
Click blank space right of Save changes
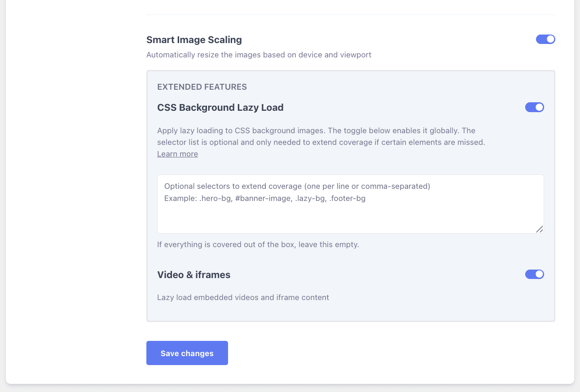click(359, 353)
